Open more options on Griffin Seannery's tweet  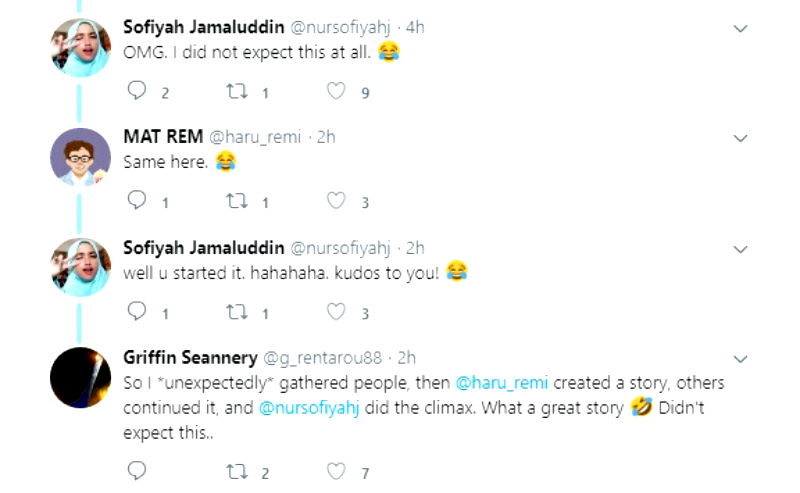pyautogui.click(x=740, y=358)
